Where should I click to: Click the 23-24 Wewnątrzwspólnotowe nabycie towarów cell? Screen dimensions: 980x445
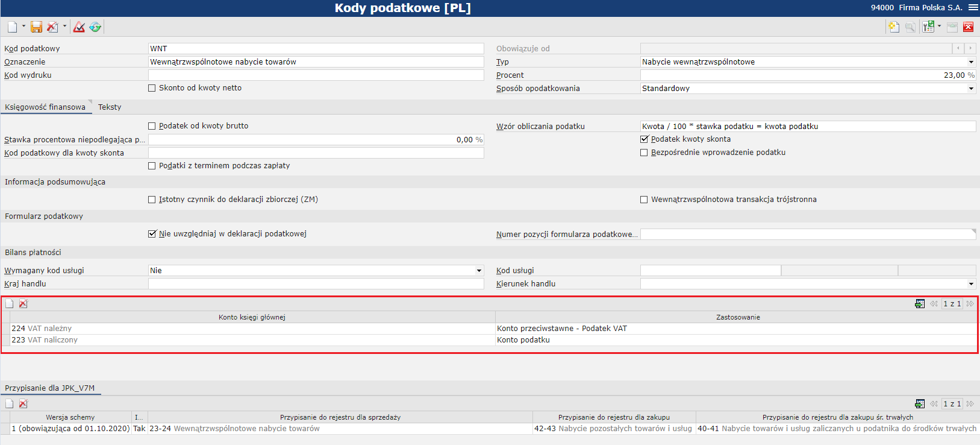pyautogui.click(x=340, y=429)
